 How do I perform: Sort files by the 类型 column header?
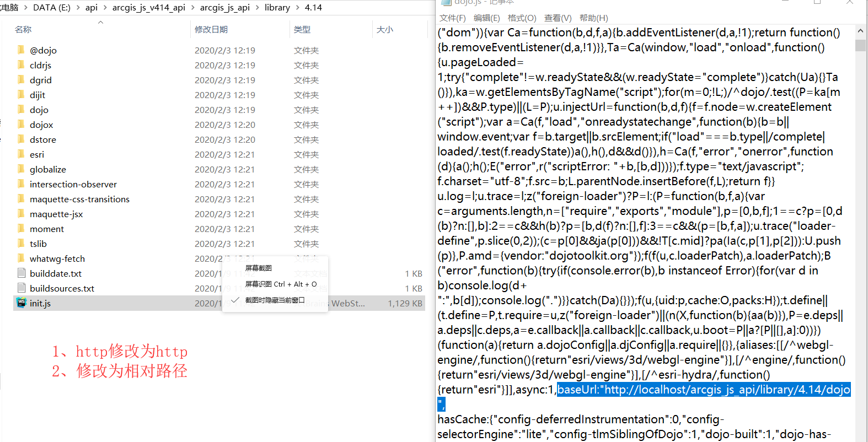click(x=302, y=30)
